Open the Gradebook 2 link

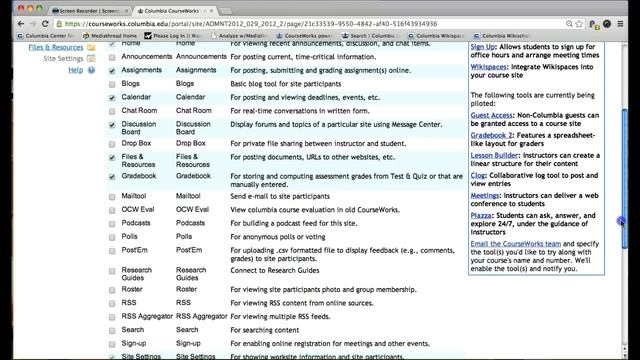(491, 136)
